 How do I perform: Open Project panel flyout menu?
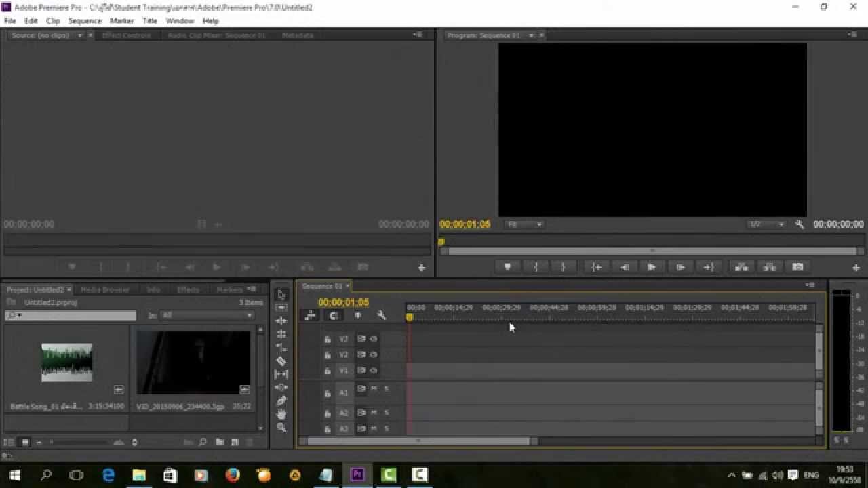coord(252,289)
